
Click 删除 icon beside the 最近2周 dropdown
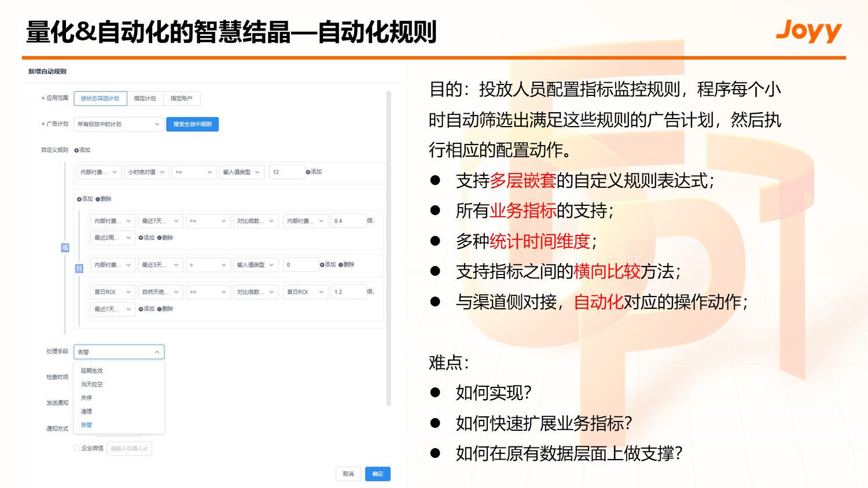click(x=159, y=238)
